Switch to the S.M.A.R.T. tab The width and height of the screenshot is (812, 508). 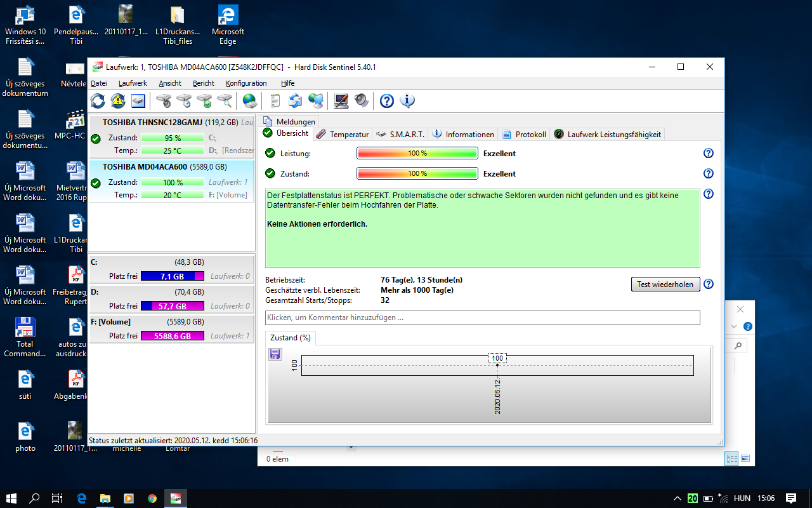tap(400, 134)
